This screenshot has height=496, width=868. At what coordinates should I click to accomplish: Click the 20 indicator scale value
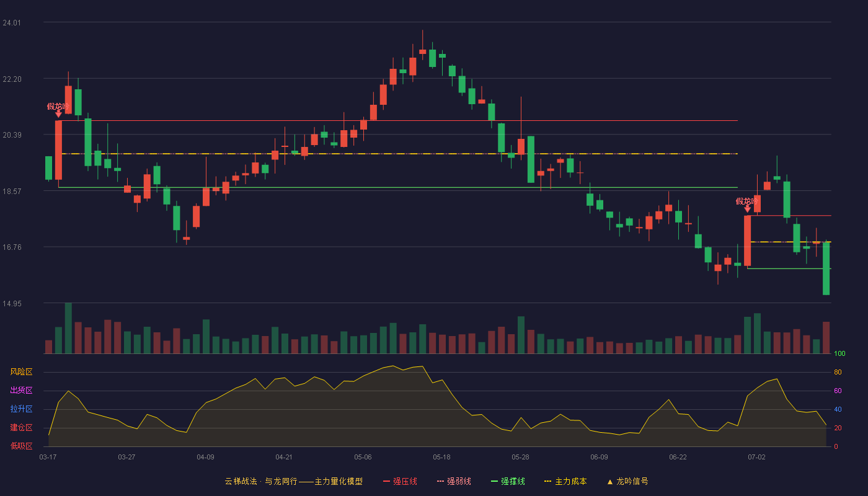[838, 428]
